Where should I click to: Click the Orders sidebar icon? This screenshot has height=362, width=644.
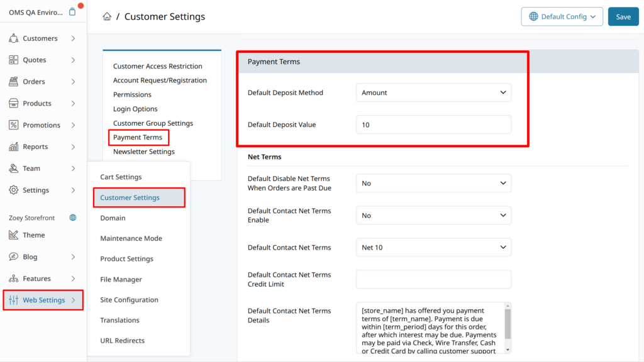tap(14, 82)
